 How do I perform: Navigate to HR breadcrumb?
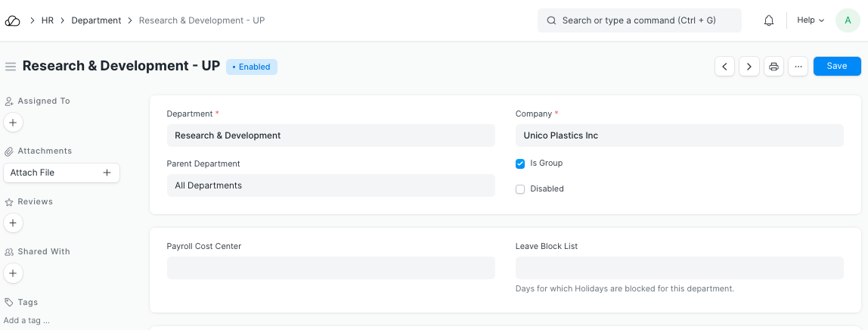tap(47, 20)
